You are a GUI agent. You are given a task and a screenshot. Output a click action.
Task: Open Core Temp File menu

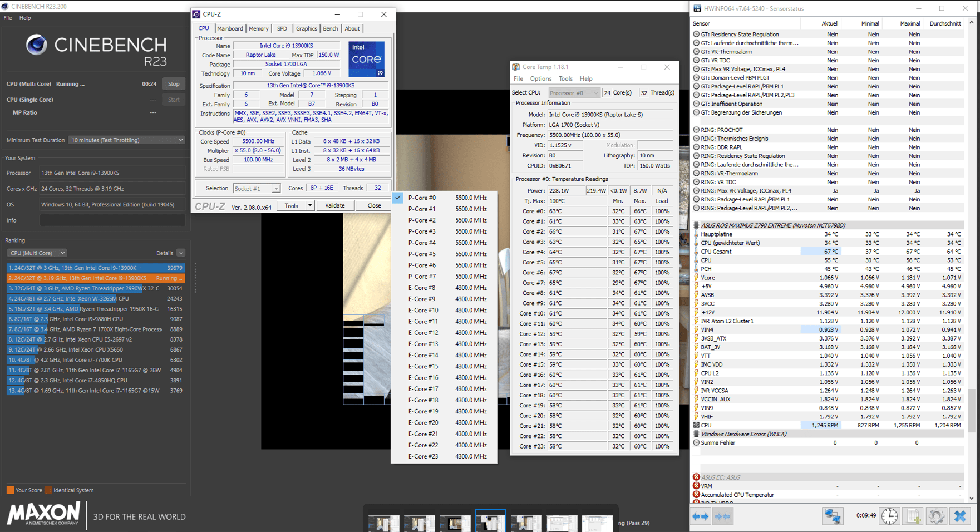[518, 78]
